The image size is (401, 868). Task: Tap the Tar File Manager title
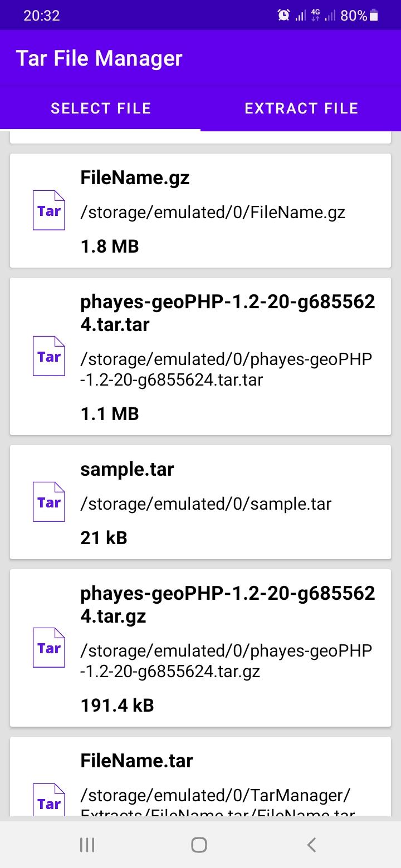99,58
